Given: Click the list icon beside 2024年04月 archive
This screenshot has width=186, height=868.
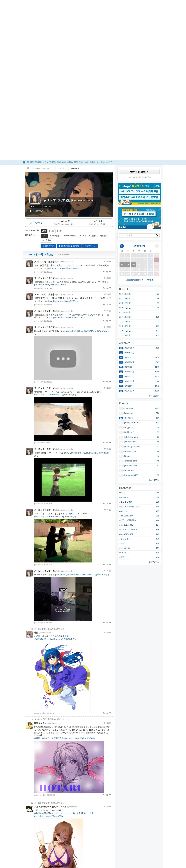Looking at the screenshot, I should coord(121,372).
